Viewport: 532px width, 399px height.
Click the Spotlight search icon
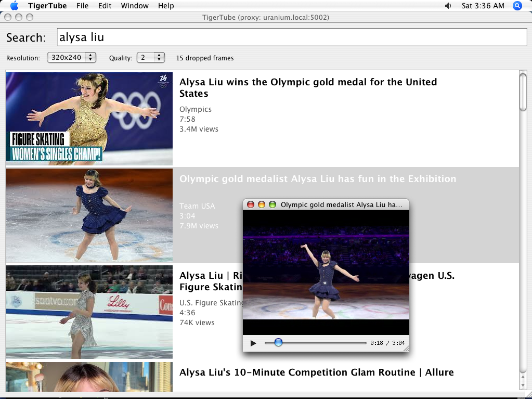click(x=517, y=6)
